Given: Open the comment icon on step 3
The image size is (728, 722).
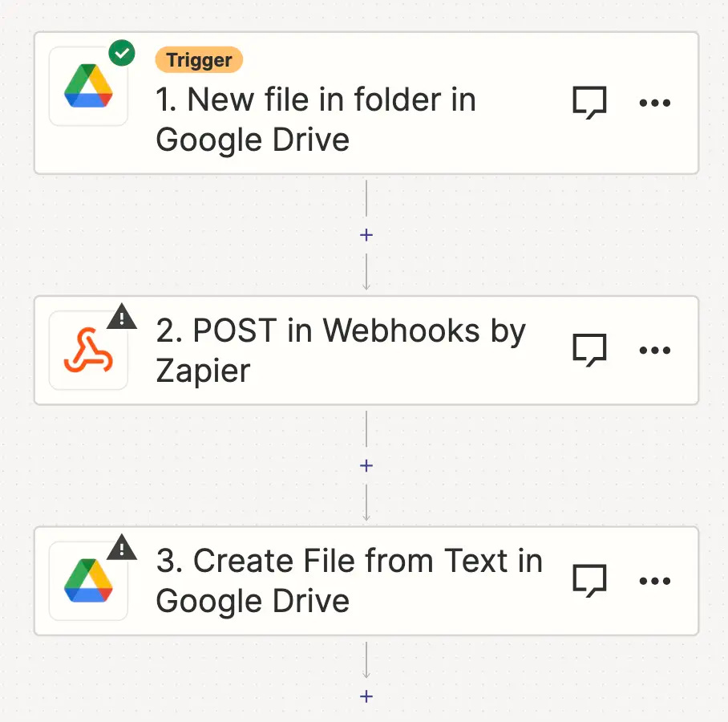Looking at the screenshot, I should 589,580.
